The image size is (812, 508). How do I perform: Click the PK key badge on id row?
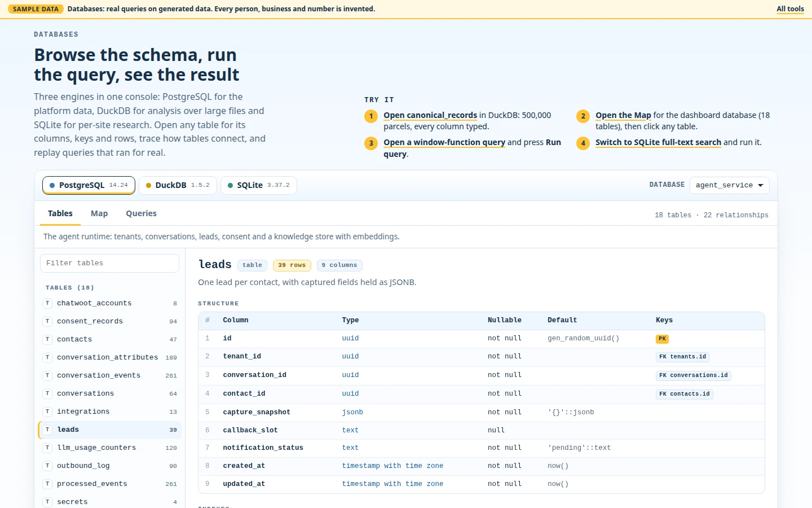[x=662, y=339]
